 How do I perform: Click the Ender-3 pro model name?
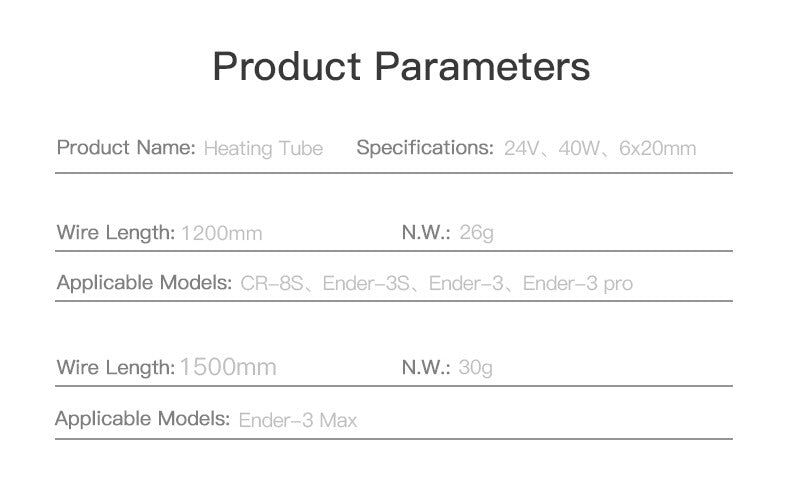pos(578,284)
